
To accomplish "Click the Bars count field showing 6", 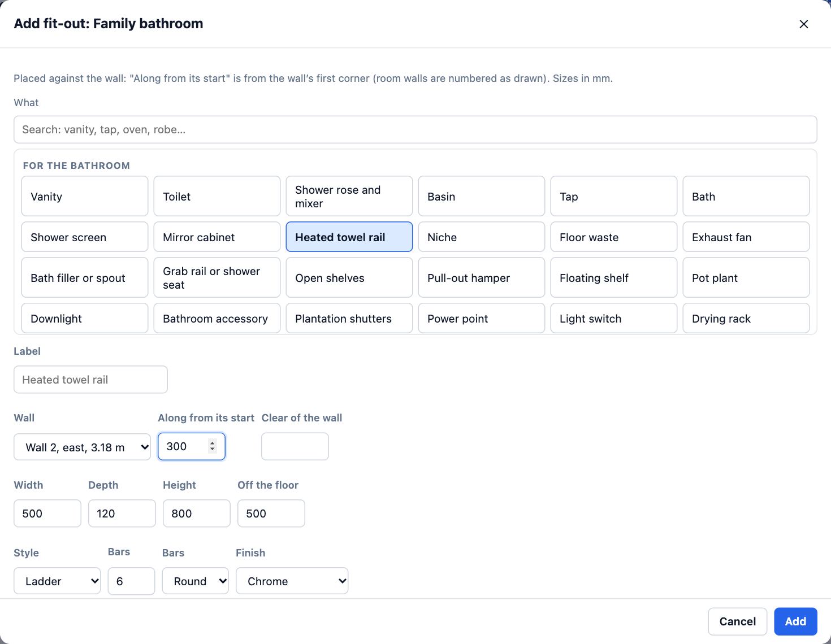I will pos(131,581).
